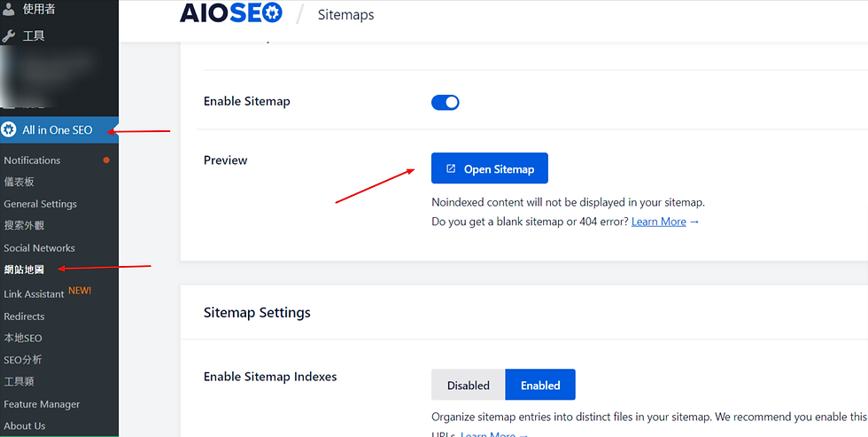Screen dimensions: 868x437
Task: Select Enabled for Enable Sitemap Indexes
Action: [x=540, y=385]
